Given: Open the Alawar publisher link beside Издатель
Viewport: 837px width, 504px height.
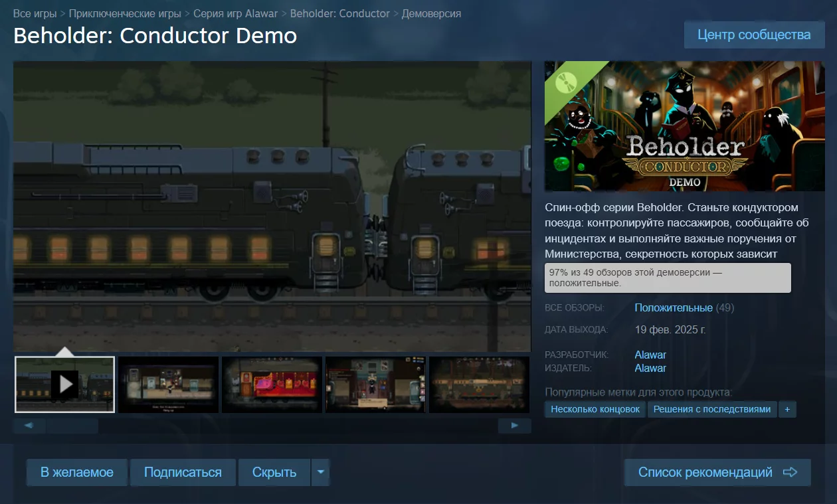Looking at the screenshot, I should coord(650,368).
